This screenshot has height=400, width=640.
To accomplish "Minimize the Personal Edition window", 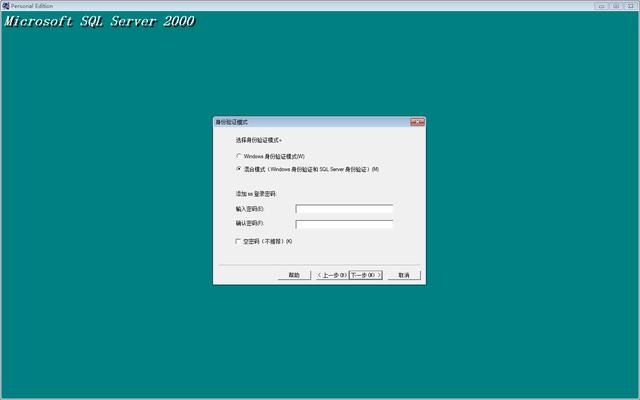I will tap(601, 6).
